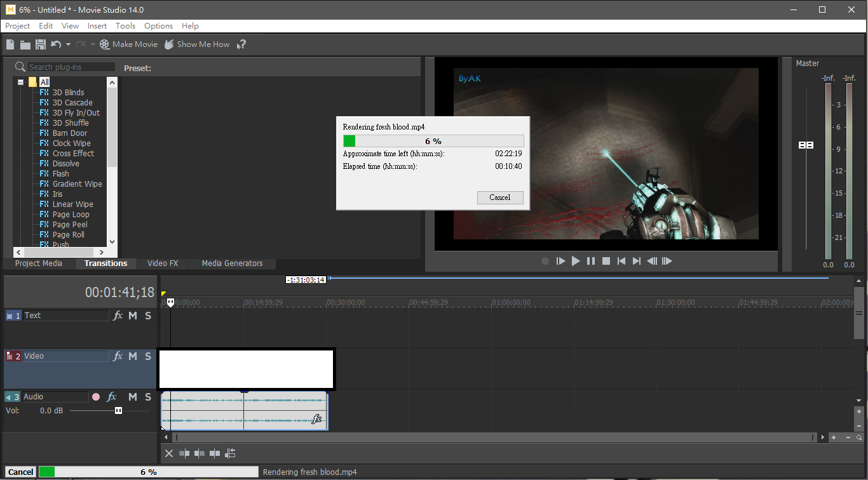Click Go to End button in preview controls
868x480 pixels.
click(x=637, y=261)
